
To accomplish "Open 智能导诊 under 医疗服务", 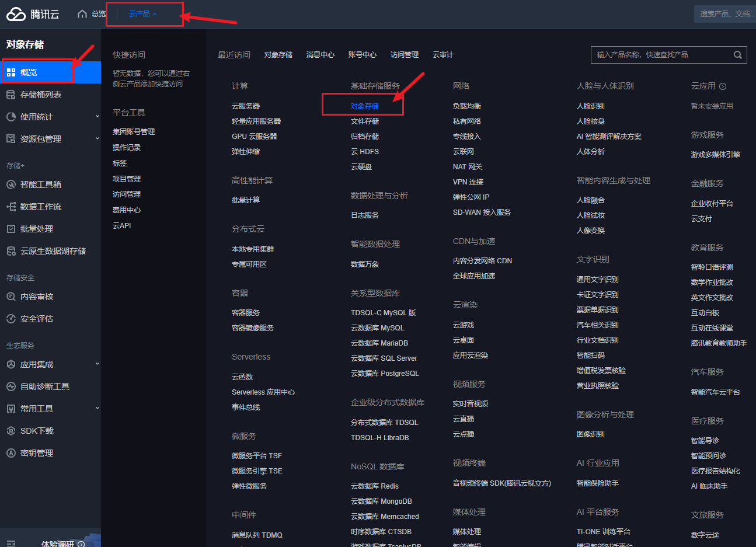I will pos(705,441).
